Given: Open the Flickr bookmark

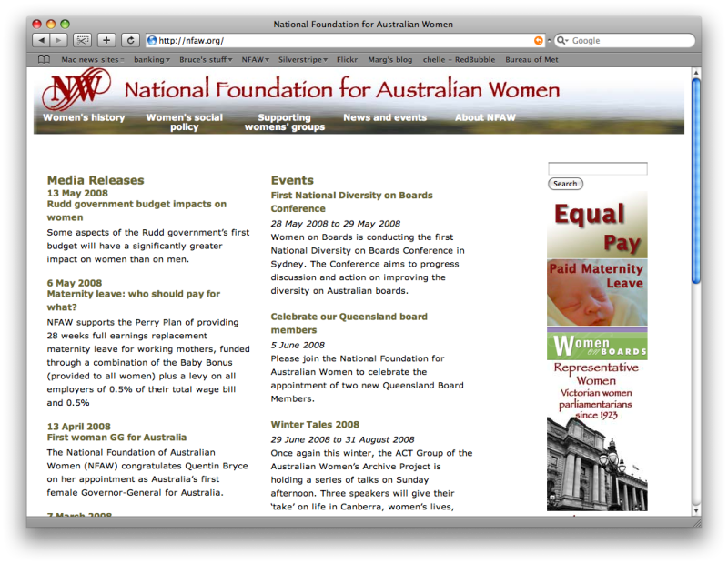Looking at the screenshot, I should pyautogui.click(x=347, y=59).
